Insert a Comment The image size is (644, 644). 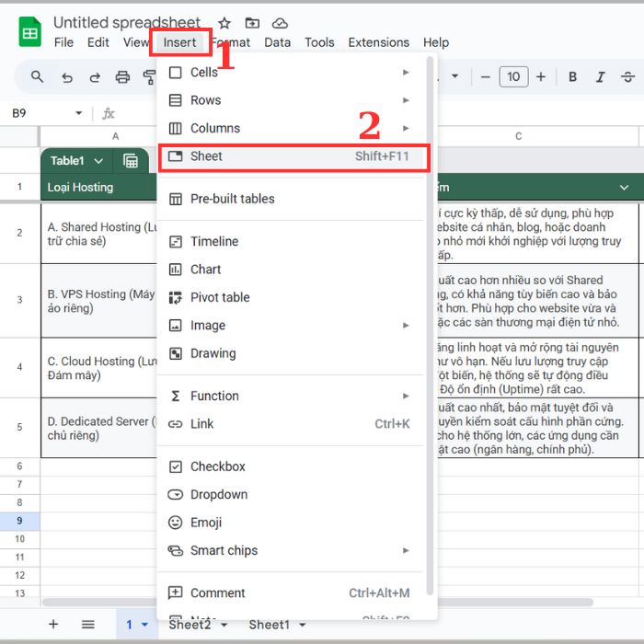coord(292,593)
